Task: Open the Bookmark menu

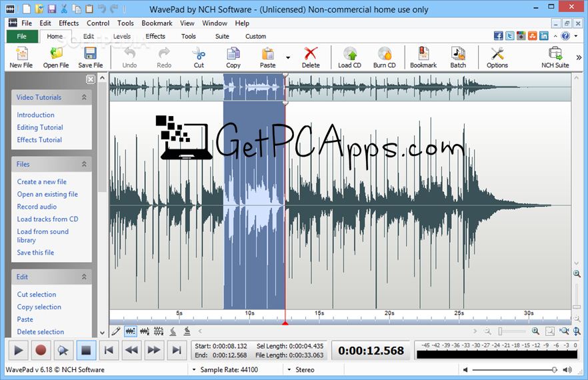Action: [157, 23]
